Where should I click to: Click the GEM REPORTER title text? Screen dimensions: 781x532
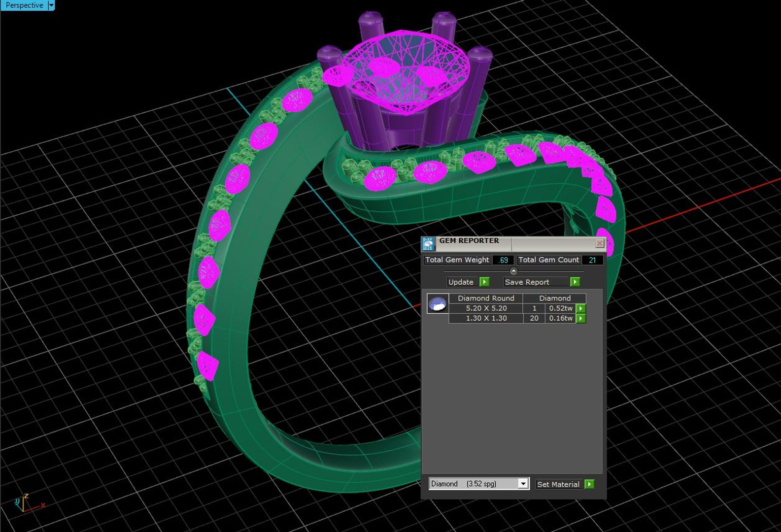[x=469, y=241]
